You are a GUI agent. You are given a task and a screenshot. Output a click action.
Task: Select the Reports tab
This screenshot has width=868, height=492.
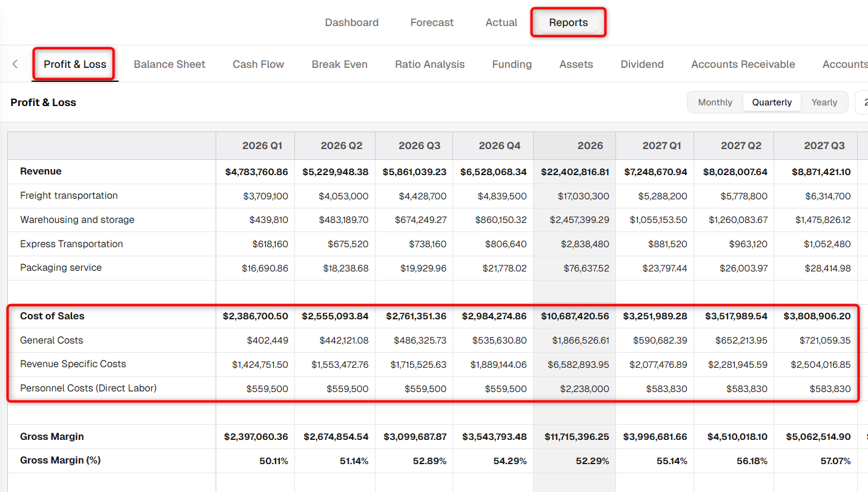point(568,22)
